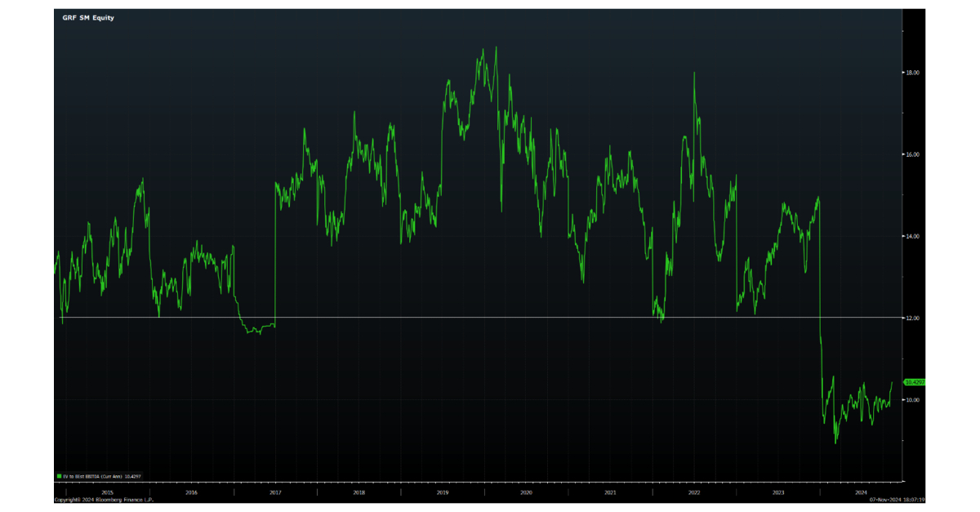Select 2016 on the time axis
This screenshot has width=980, height=512.
point(191,492)
